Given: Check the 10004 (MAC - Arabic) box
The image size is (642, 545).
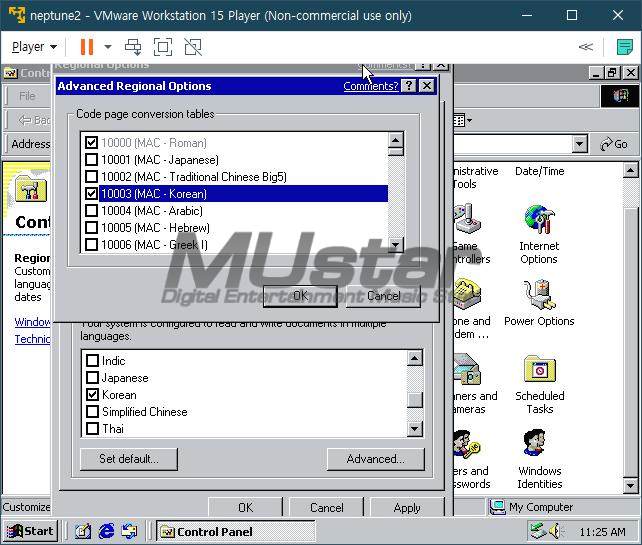Looking at the screenshot, I should (x=91, y=210).
